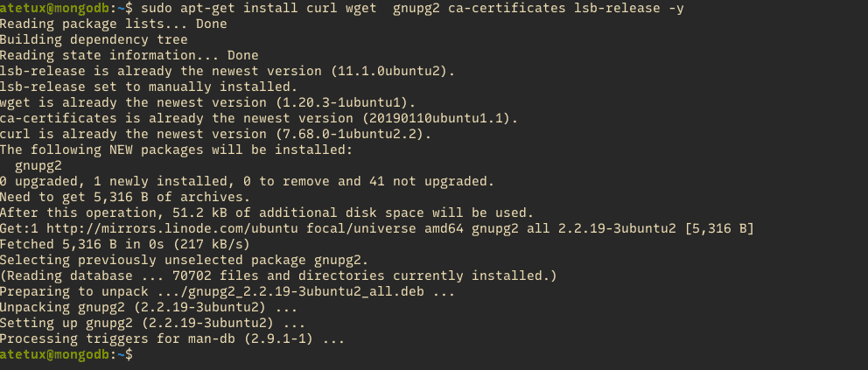Click the 'Fetched 5,316 B in 0s' line
This screenshot has height=370, width=868.
125,244
